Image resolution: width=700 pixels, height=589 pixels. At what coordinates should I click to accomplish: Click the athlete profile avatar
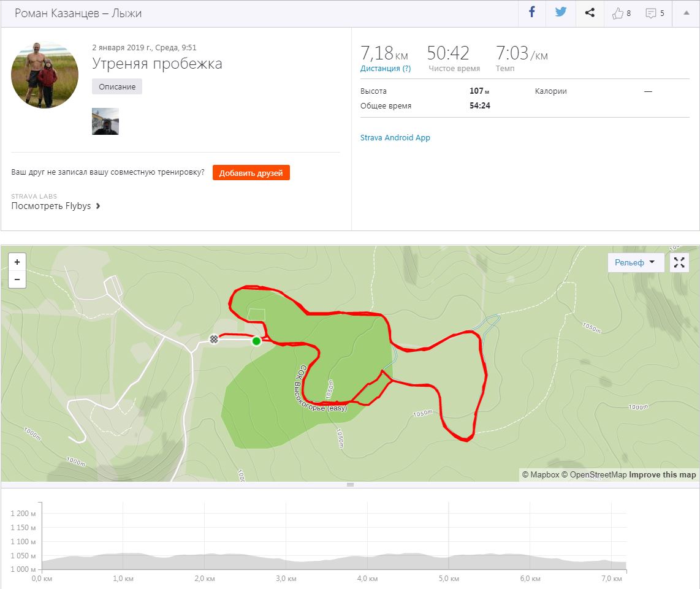tap(45, 75)
